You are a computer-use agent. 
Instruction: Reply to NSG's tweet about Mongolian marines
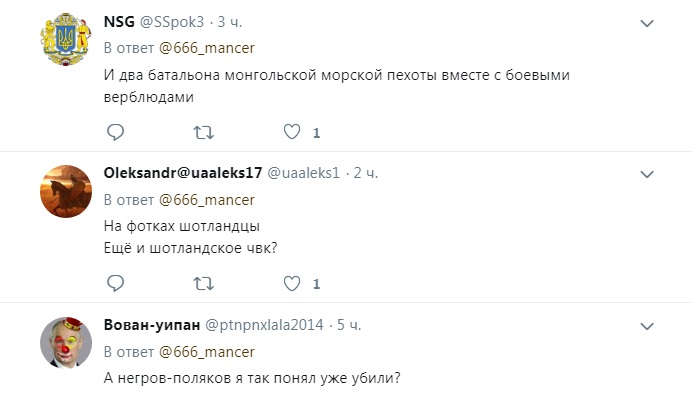pos(115,132)
